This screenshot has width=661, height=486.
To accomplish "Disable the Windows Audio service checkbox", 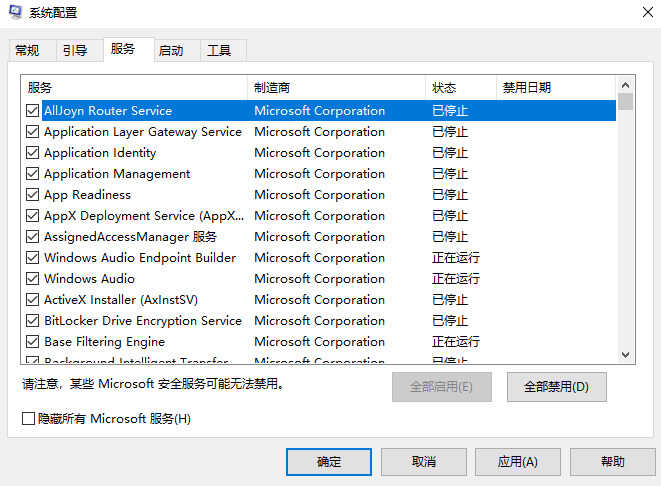I will (x=33, y=279).
